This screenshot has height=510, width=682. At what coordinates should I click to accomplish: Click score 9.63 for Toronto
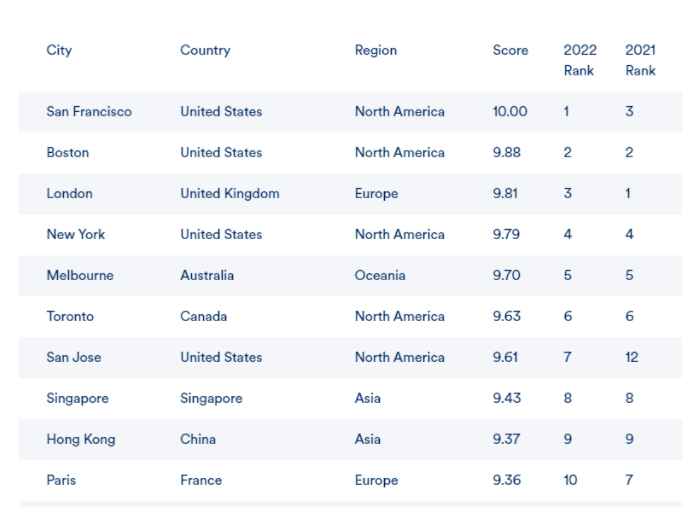point(507,316)
